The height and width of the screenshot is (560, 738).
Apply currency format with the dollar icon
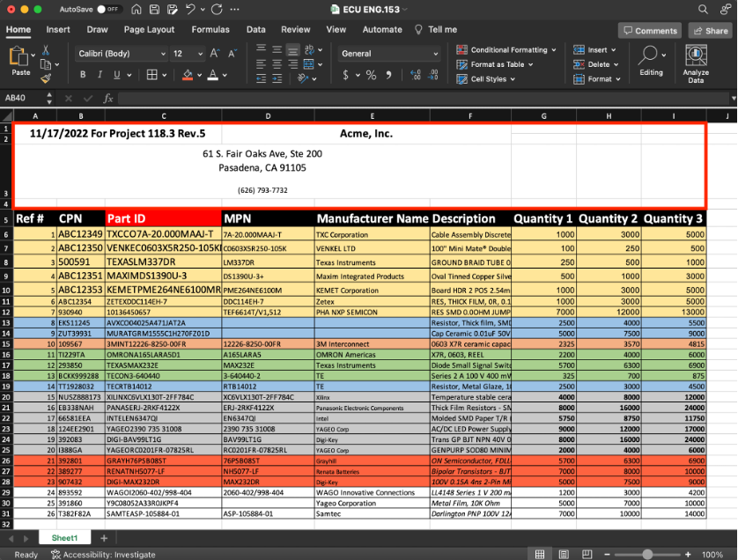tap(345, 75)
